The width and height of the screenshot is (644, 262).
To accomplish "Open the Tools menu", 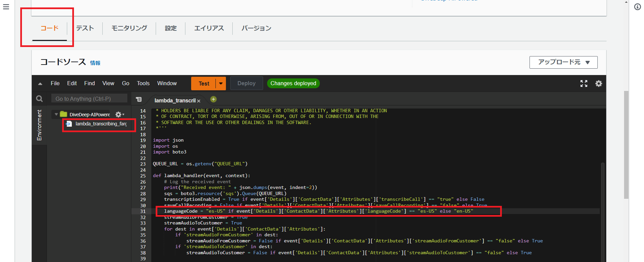I will click(x=143, y=84).
